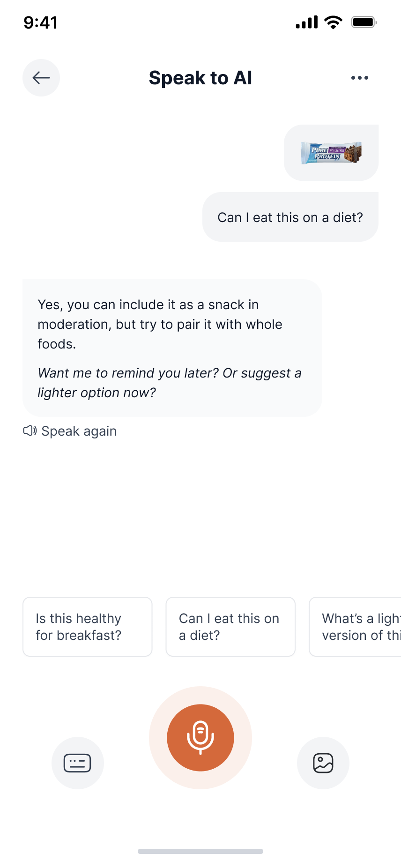Tap the battery indicator icon
The height and width of the screenshot is (868, 401).
[x=364, y=22]
